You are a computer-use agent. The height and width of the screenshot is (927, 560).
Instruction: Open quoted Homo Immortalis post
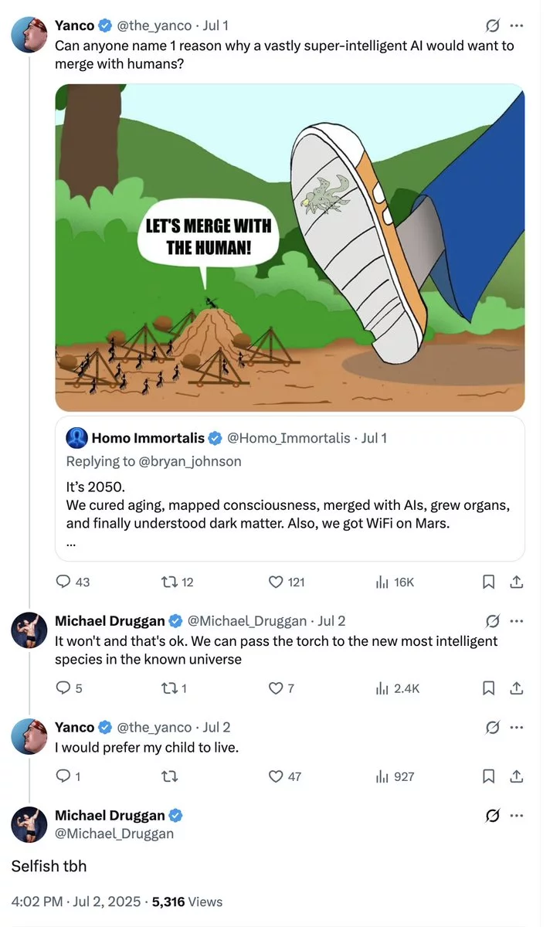[x=290, y=488]
